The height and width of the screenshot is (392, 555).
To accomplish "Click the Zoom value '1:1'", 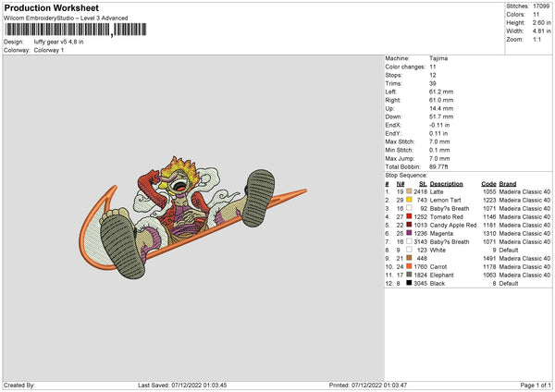I will tap(536, 39).
